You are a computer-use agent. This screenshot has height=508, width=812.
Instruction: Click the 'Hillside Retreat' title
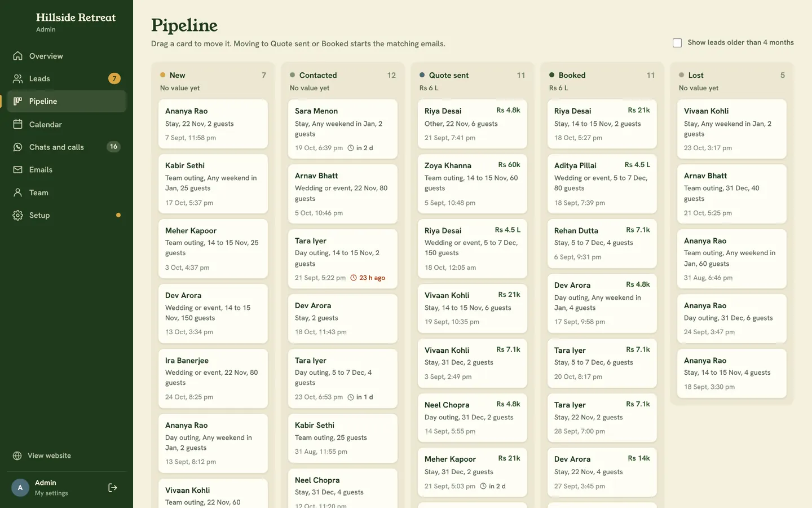76,17
